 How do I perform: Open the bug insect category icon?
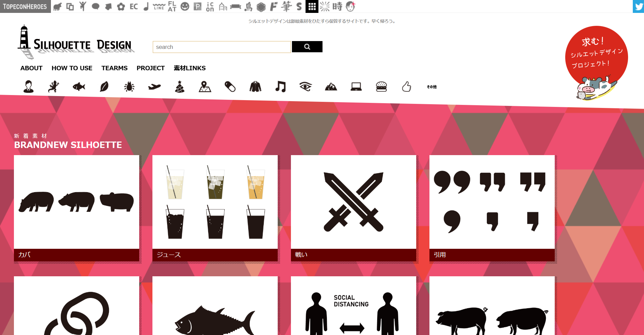(x=129, y=87)
